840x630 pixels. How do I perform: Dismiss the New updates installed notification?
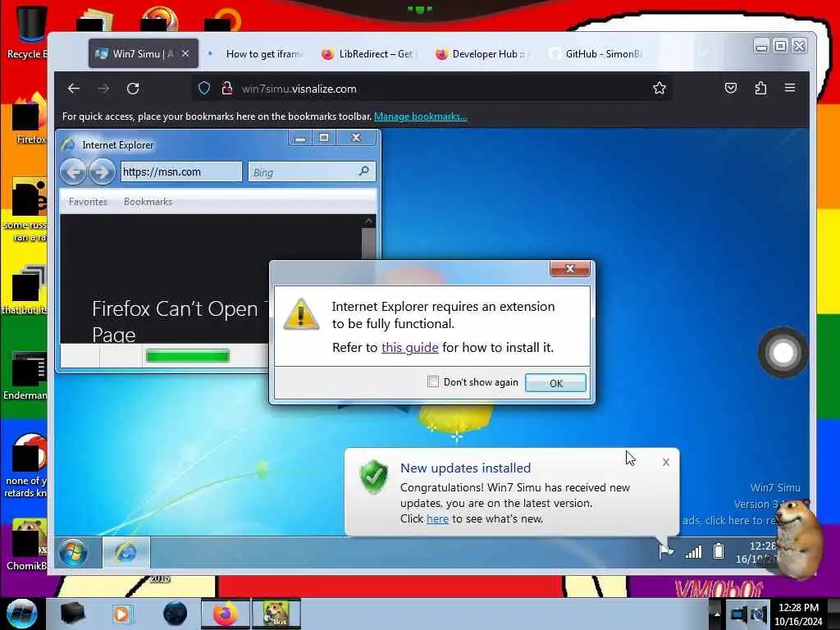pos(666,462)
